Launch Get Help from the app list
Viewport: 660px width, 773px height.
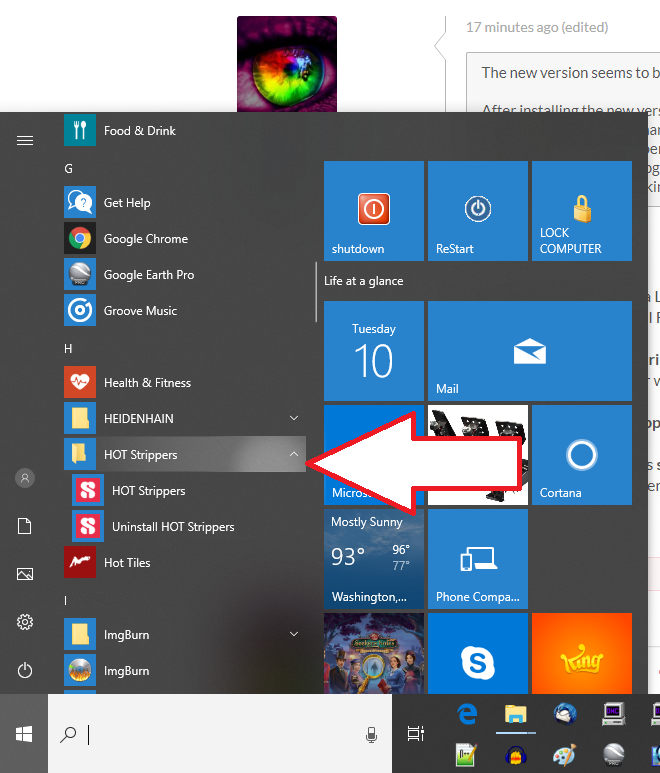pyautogui.click(x=184, y=203)
